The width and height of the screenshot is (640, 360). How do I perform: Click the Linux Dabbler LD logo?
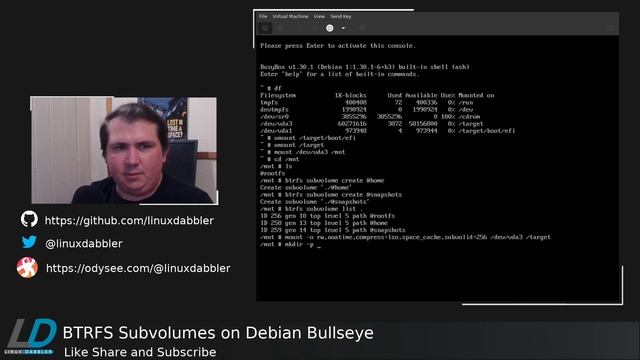point(31,336)
